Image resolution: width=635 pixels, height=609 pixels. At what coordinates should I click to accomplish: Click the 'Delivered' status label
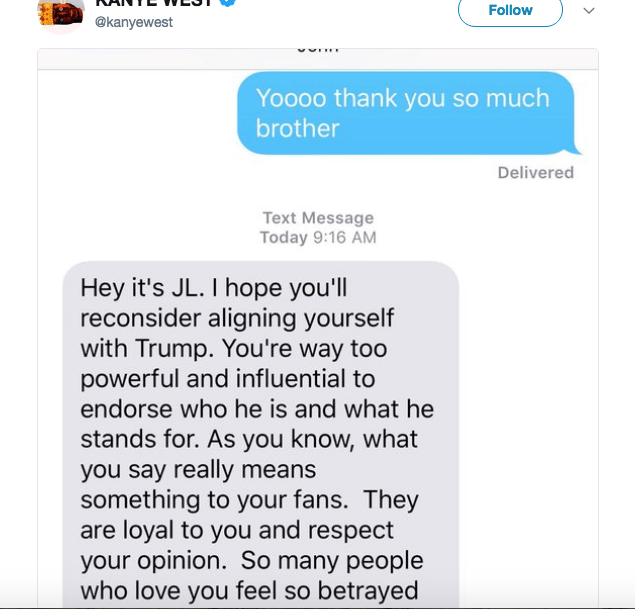point(535,172)
